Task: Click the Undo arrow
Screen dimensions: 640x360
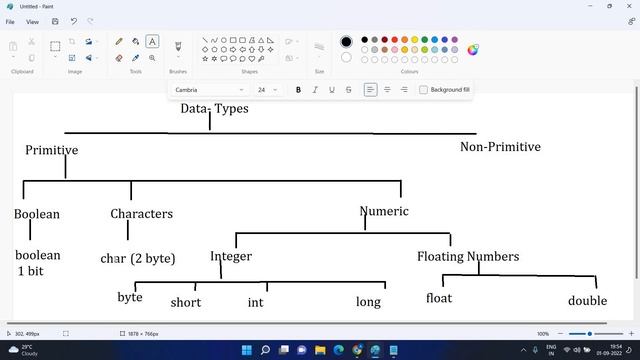Action: (73, 21)
